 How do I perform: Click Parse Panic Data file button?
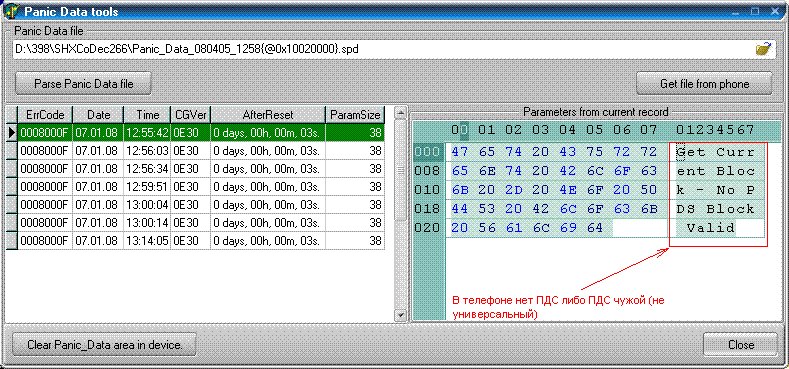tap(84, 84)
